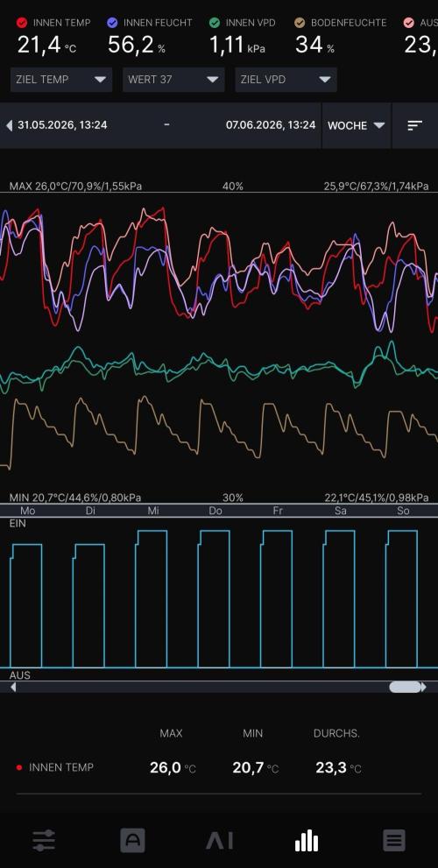
Task: Click the 21,4 °C temperature value
Action: (46, 45)
